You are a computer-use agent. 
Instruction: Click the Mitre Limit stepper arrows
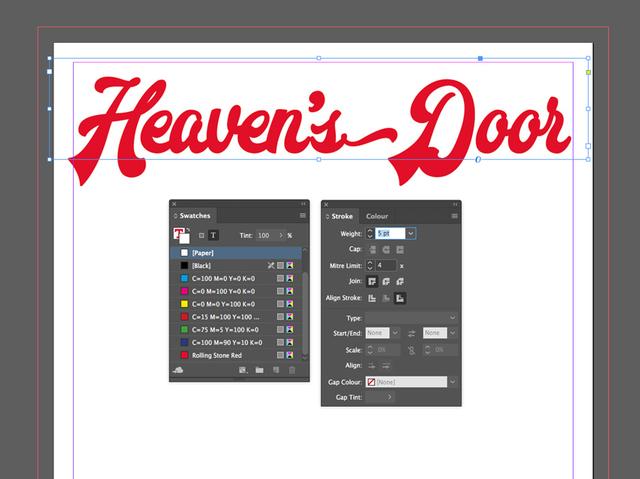(370, 266)
